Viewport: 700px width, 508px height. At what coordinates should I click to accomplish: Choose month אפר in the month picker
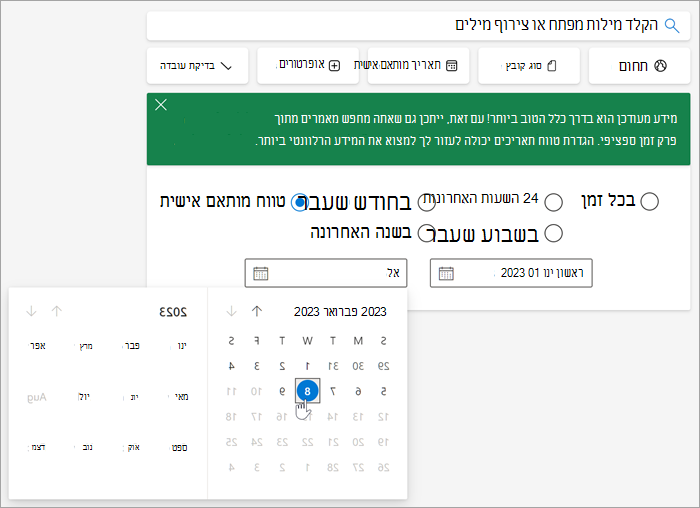pyautogui.click(x=37, y=346)
